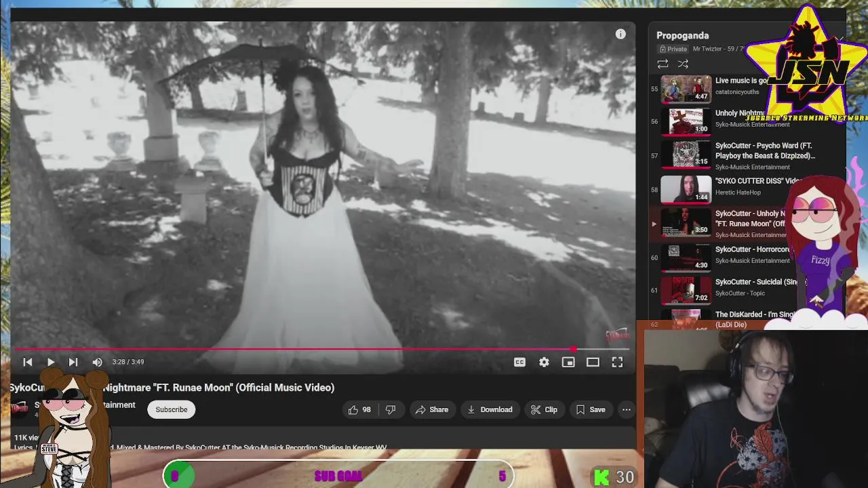Screen dimensions: 868x488
Task: Play the SYKO CUTTER DISS video
Action: 758,181
